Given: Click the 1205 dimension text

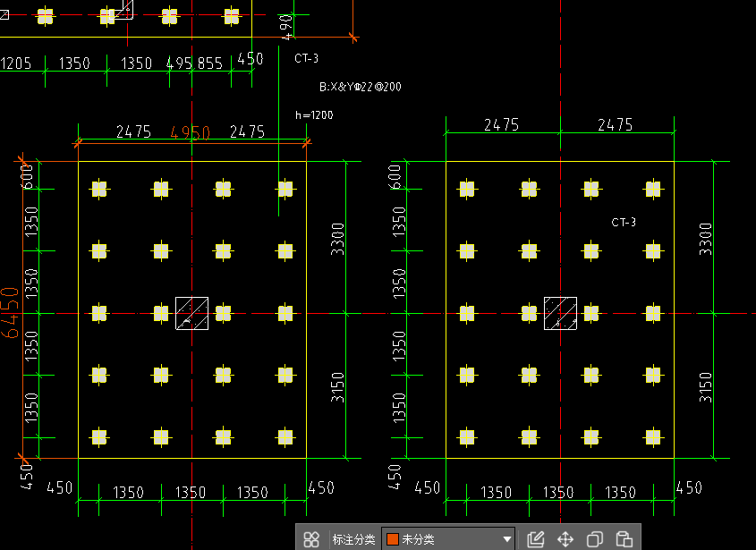Looking at the screenshot, I should click(16, 63).
